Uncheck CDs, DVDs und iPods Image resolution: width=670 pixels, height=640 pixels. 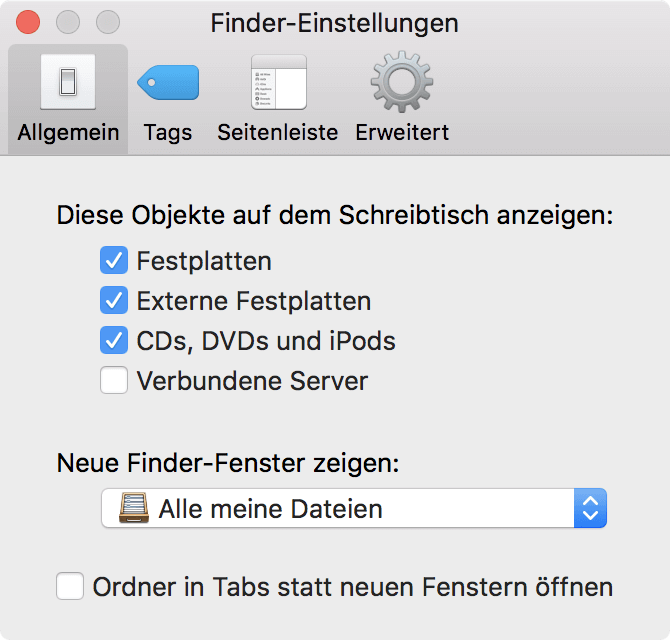pyautogui.click(x=114, y=340)
